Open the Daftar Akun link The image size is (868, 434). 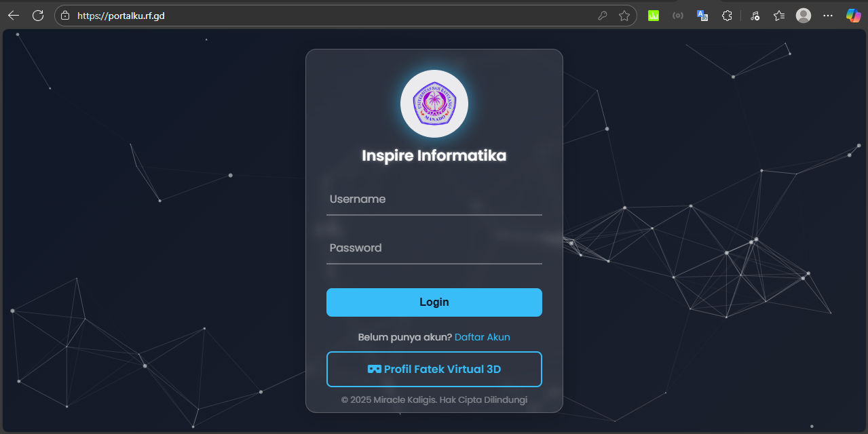click(482, 337)
